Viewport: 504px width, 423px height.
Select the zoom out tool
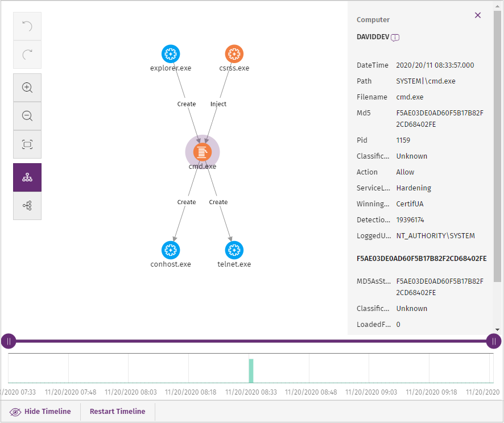pos(27,116)
